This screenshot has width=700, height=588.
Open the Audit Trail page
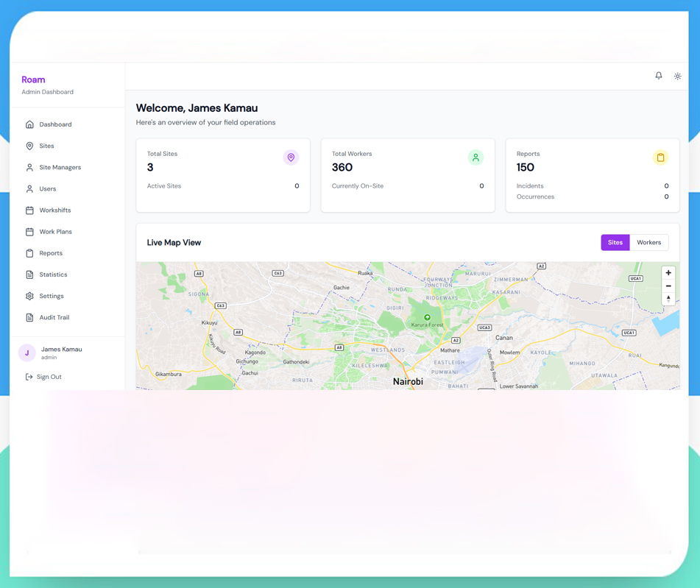tap(67, 317)
